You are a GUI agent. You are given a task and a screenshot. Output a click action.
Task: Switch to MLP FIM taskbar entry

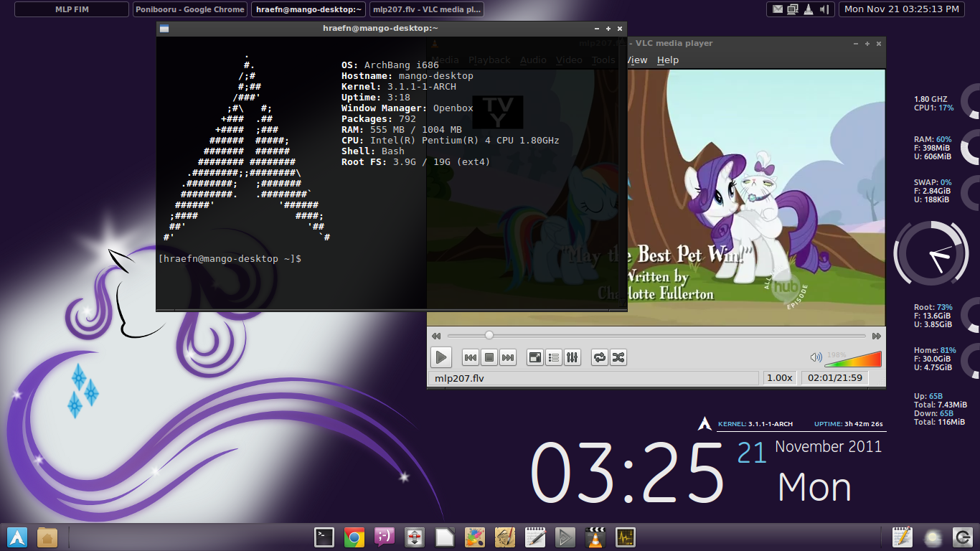pyautogui.click(x=72, y=9)
